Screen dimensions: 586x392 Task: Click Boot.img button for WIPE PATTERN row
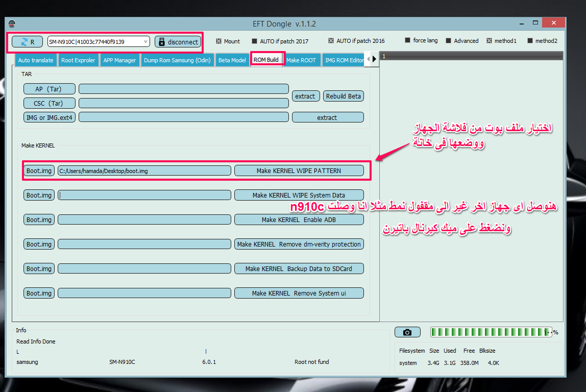click(x=39, y=171)
